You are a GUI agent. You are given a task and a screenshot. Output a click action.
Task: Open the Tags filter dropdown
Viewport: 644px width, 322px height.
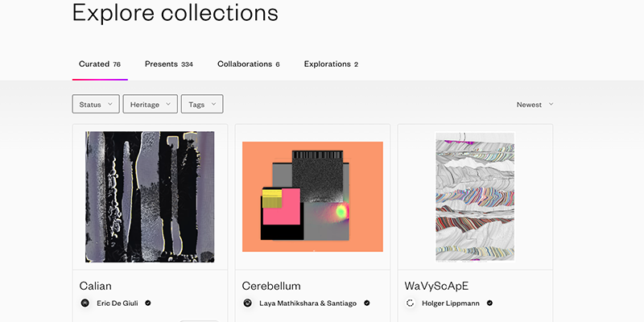point(202,105)
